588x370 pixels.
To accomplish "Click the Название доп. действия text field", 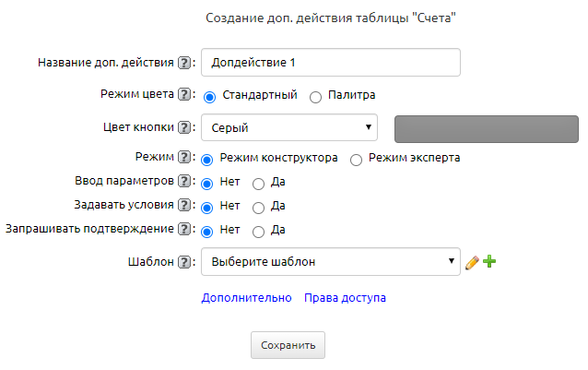I will [330, 63].
